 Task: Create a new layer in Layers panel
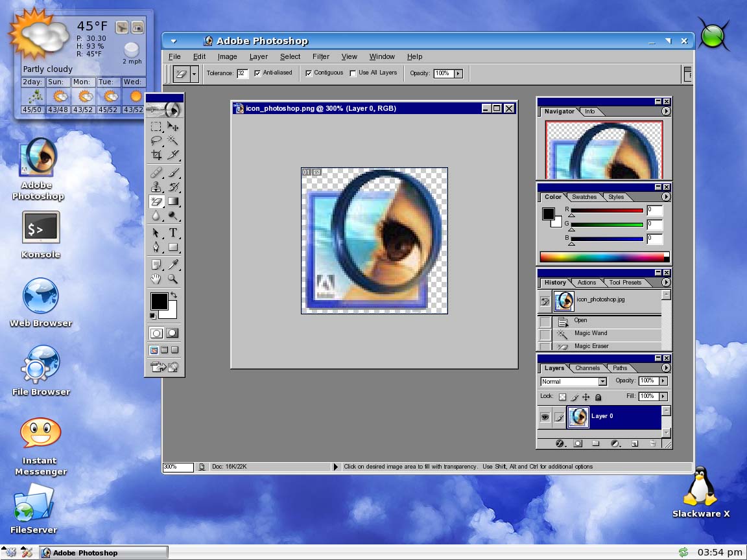tap(635, 444)
